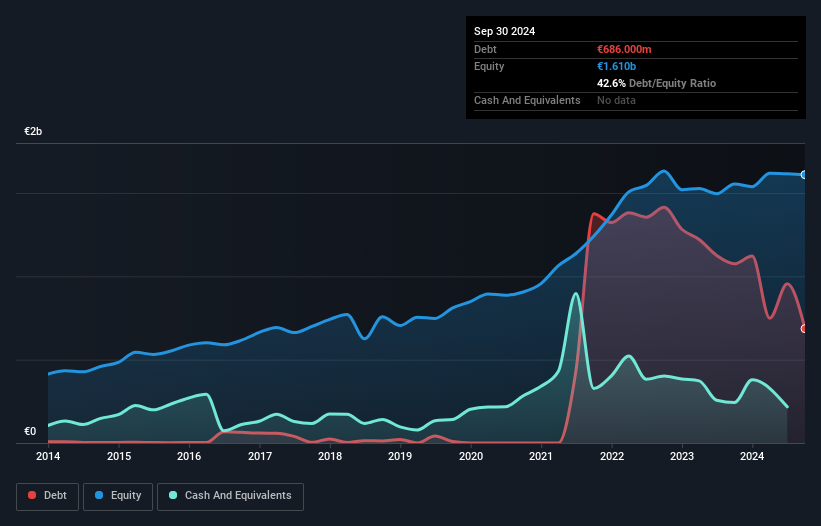This screenshot has height=526, width=821.
Task: Click the €1.610b equity value
Action: point(618,66)
